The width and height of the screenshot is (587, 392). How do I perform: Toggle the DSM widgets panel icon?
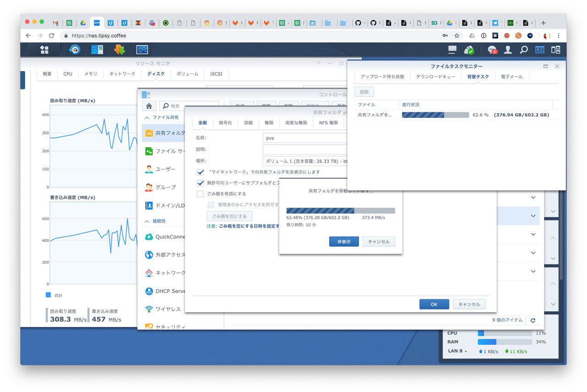pos(540,50)
